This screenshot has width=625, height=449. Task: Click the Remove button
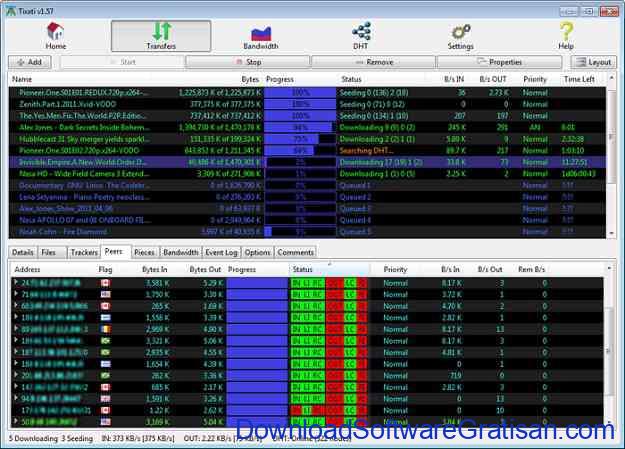coord(373,62)
